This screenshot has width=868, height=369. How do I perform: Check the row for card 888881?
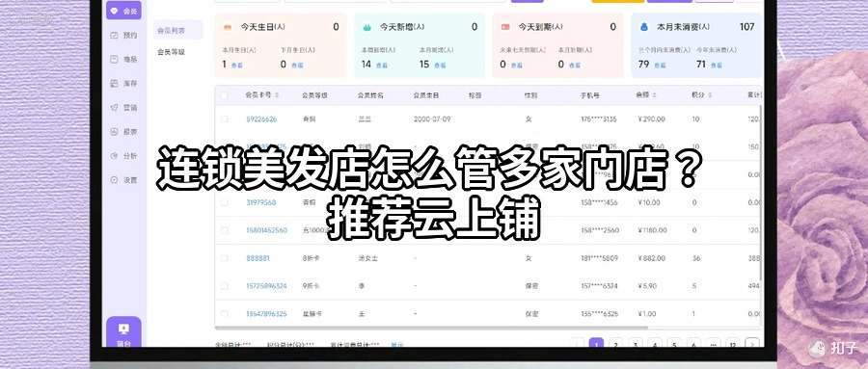[224, 258]
